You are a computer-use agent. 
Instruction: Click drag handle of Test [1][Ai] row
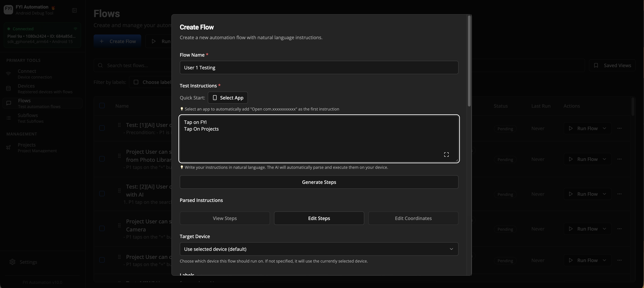(x=119, y=125)
